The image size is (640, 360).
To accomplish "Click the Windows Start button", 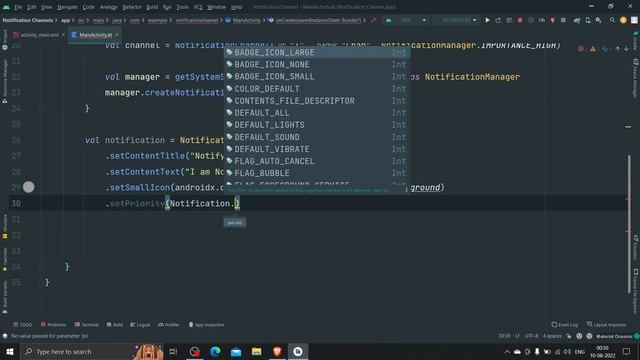I will click(x=9, y=351).
